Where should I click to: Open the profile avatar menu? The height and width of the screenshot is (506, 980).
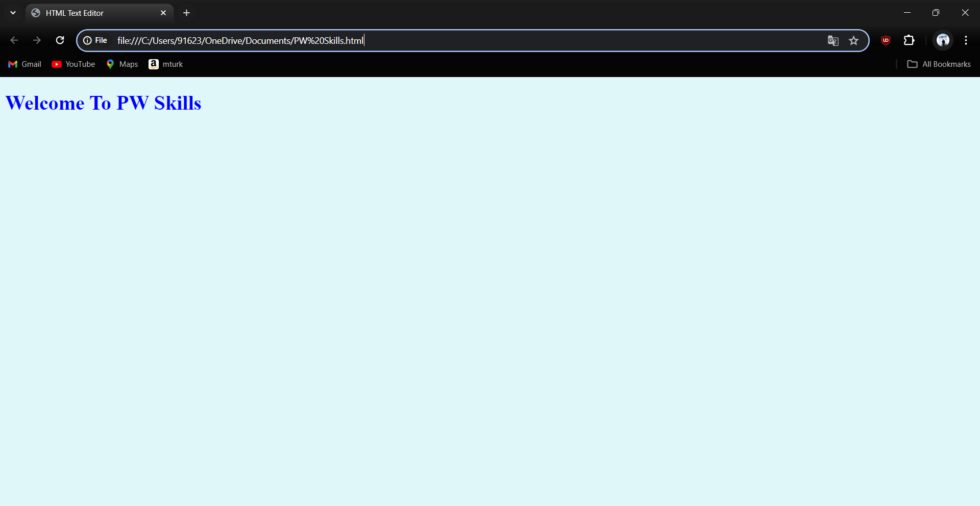click(x=943, y=40)
